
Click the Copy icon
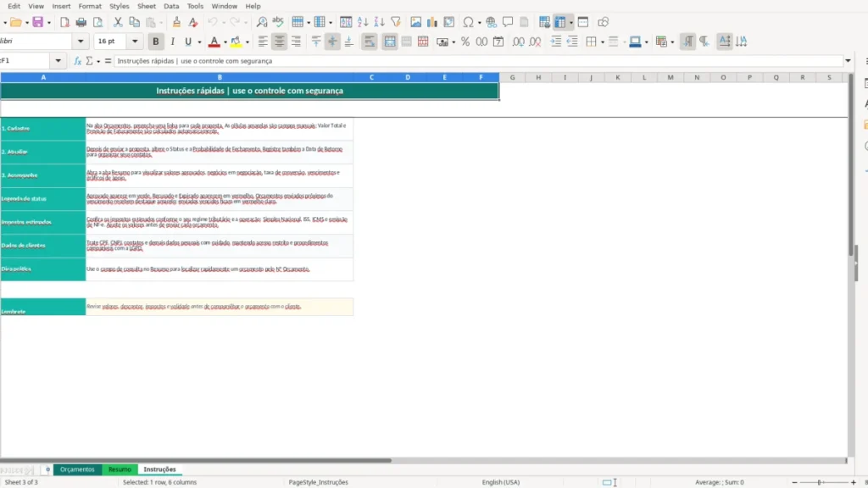[134, 22]
